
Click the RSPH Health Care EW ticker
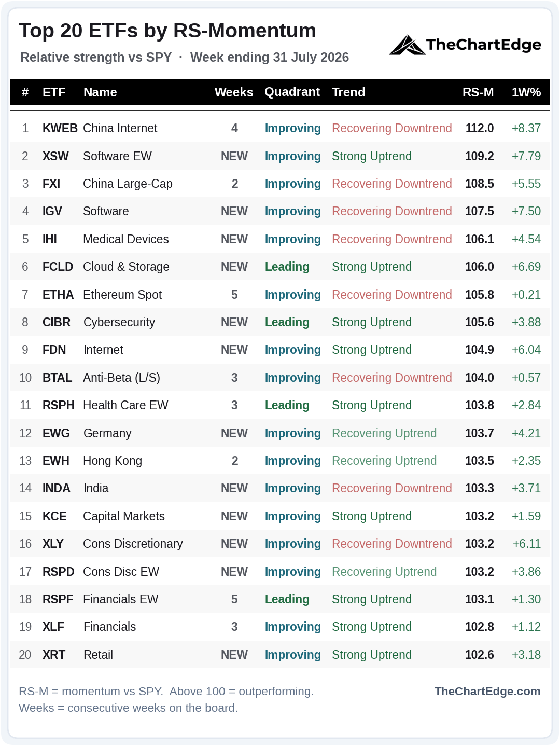coord(59,405)
